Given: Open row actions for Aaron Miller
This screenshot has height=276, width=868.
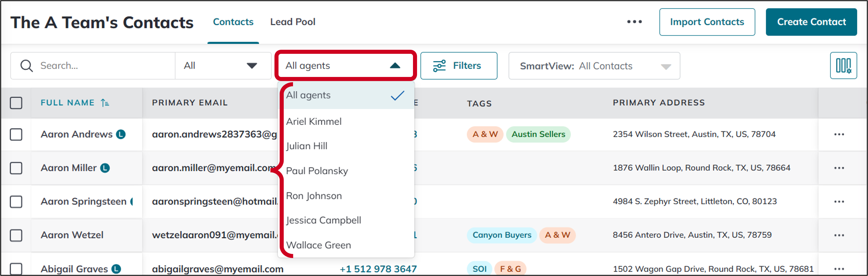Looking at the screenshot, I should coord(839,168).
